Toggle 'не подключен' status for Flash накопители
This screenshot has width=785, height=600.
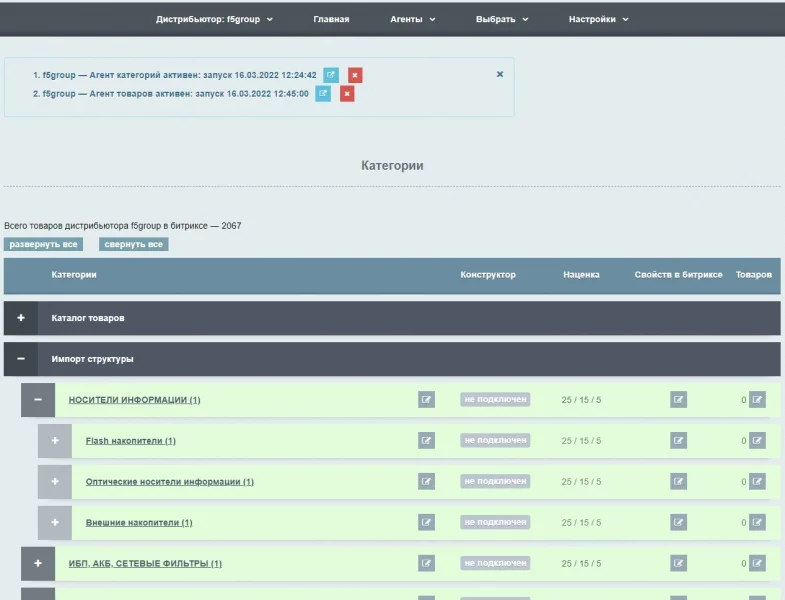coord(495,441)
